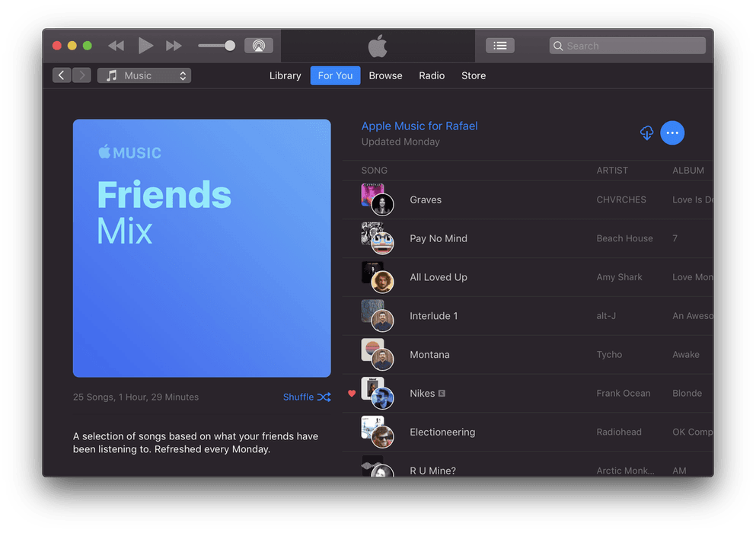Open the AirPlay output menu
The width and height of the screenshot is (756, 533).
pyautogui.click(x=258, y=46)
